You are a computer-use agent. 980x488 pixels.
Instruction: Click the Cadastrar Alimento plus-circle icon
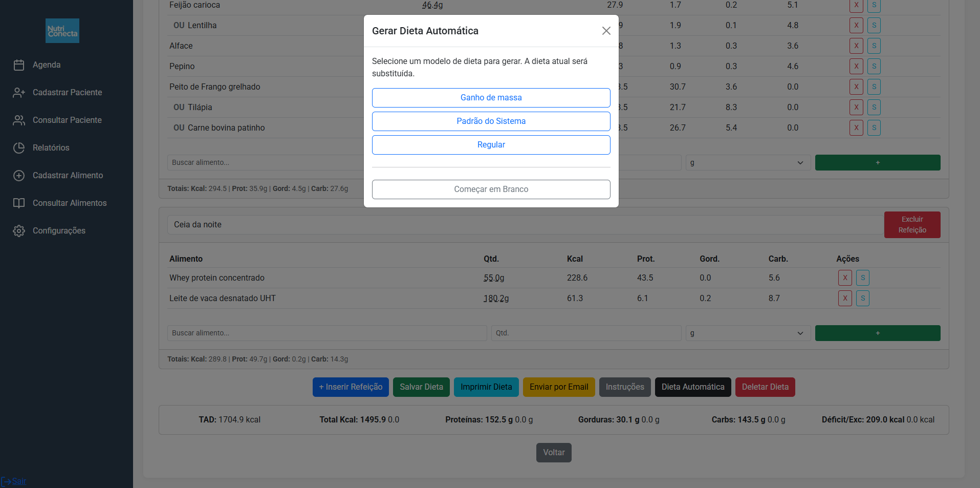19,176
